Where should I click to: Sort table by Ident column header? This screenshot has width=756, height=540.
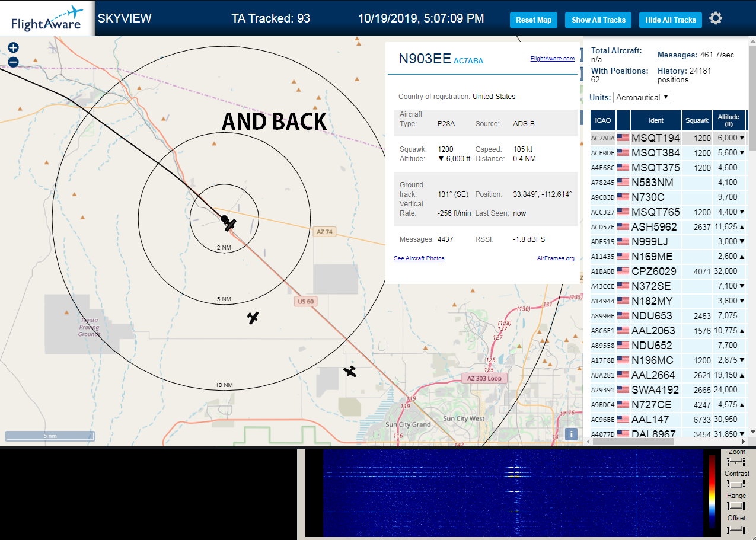[x=656, y=120]
